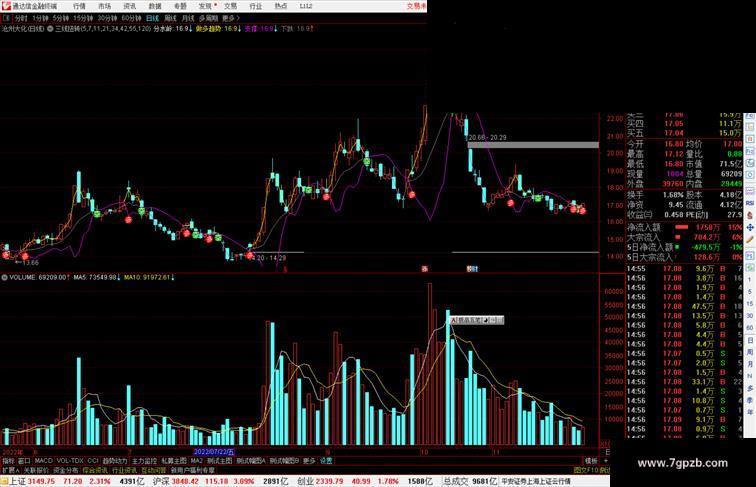Click the 上证 index value in status bar
The image size is (756, 487).
[41, 481]
